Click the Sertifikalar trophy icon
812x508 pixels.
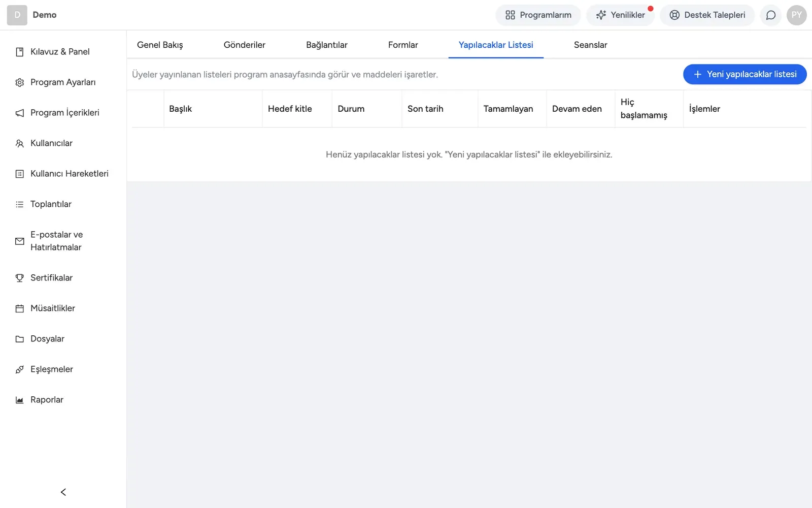click(19, 278)
